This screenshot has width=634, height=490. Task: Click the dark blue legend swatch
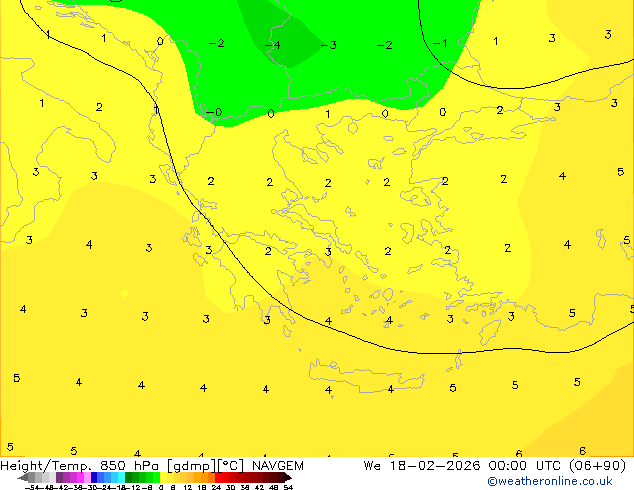coord(94,478)
